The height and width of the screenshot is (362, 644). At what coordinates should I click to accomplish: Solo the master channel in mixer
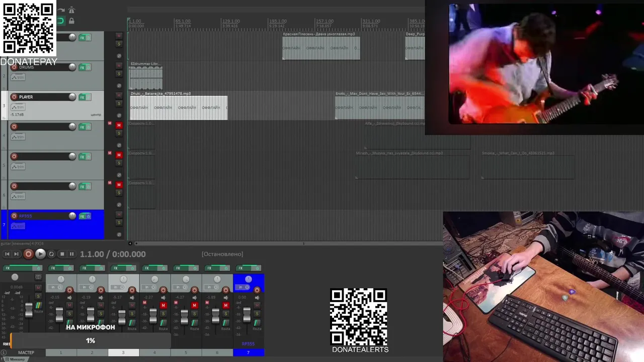pos(38,296)
